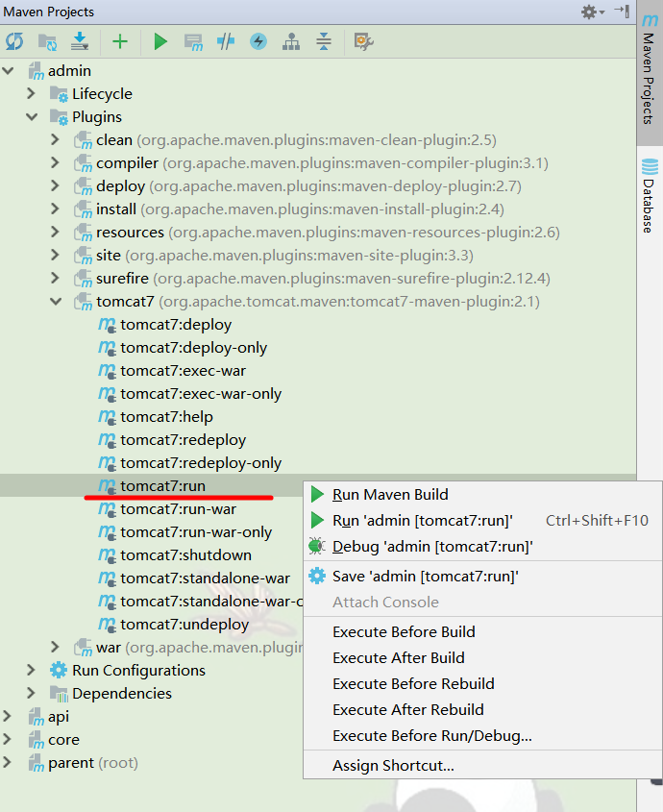Click the admin module icon
The width and height of the screenshot is (663, 812).
click(x=36, y=71)
